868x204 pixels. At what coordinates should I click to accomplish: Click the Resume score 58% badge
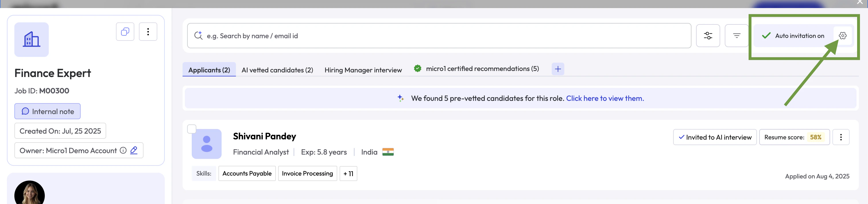coord(794,137)
